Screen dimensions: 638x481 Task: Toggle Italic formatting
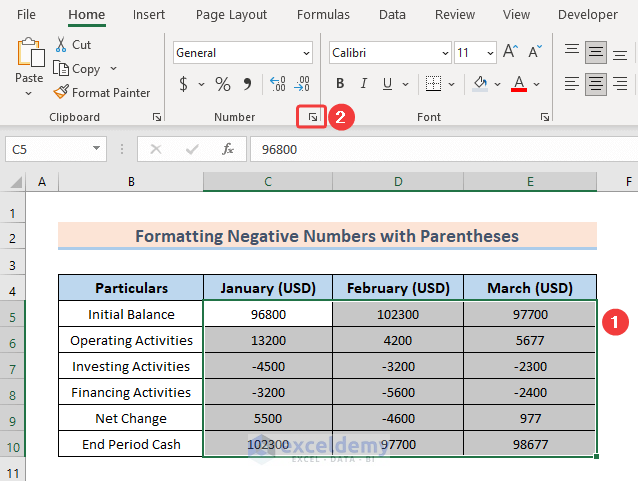point(367,84)
